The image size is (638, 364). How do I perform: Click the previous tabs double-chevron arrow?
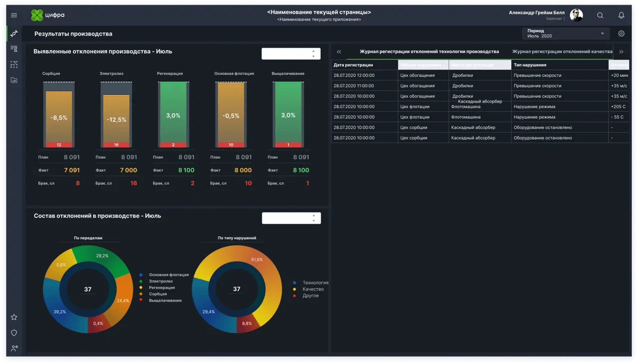(339, 52)
